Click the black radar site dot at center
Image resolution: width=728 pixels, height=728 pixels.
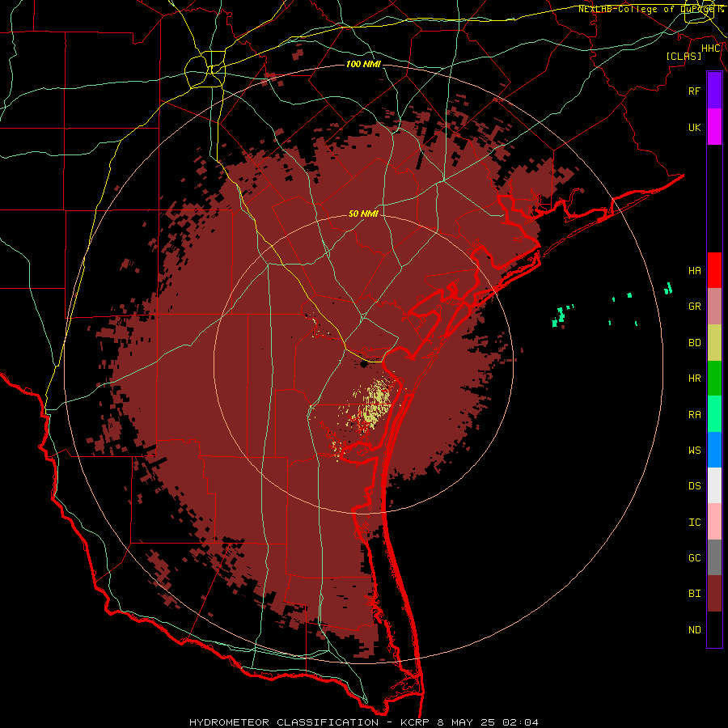point(363,364)
